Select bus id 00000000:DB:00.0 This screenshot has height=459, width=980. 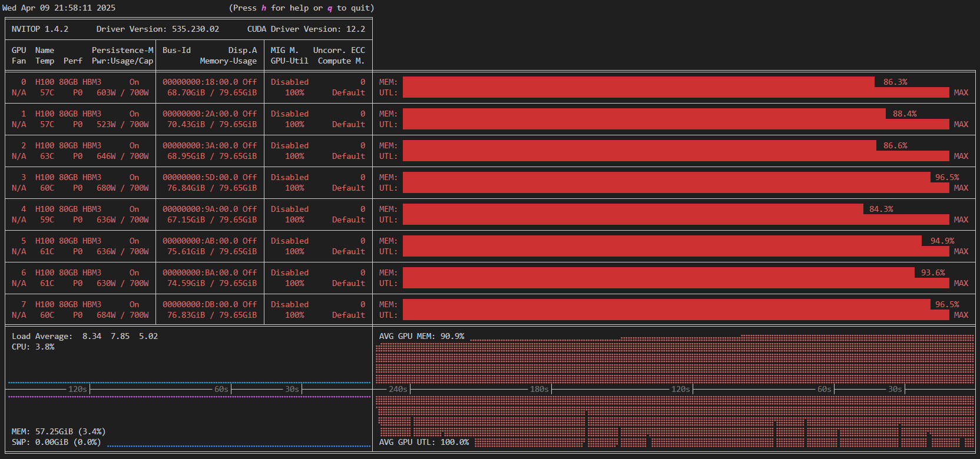(x=200, y=304)
